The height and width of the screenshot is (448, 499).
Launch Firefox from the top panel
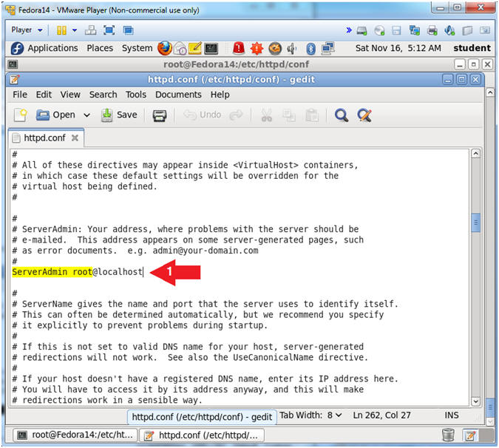click(x=165, y=48)
